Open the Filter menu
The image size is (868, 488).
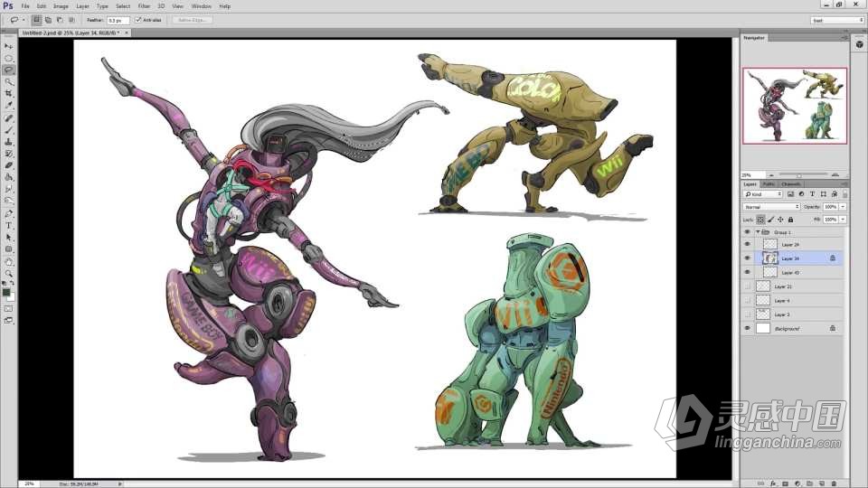click(144, 6)
